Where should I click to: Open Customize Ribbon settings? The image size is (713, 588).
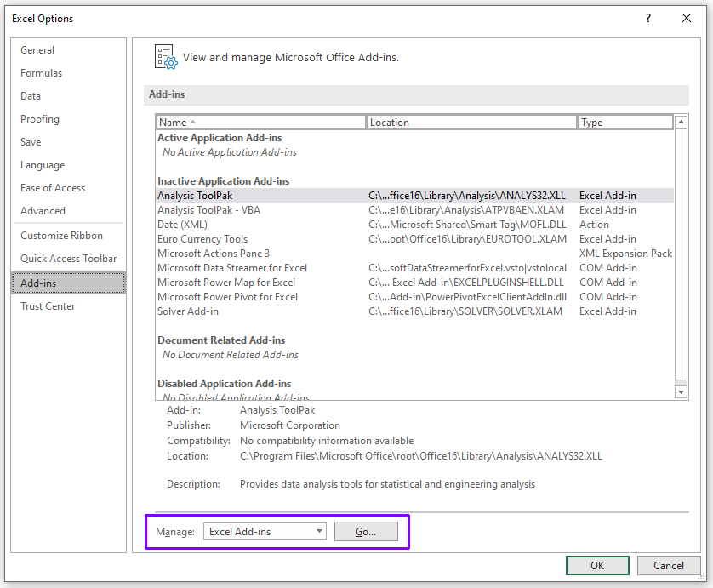[x=61, y=236]
